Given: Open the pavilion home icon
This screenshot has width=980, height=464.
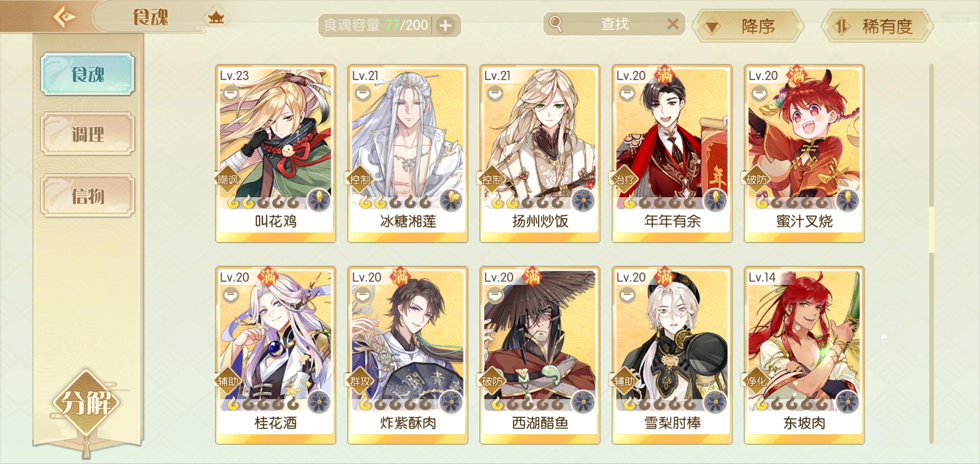Looking at the screenshot, I should click(x=216, y=18).
